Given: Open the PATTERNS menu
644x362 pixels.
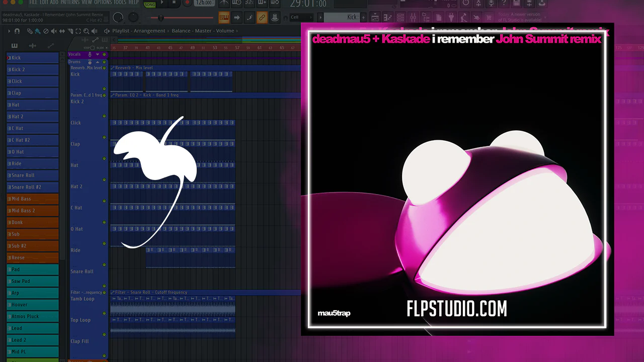Looking at the screenshot, I should click(x=70, y=3).
